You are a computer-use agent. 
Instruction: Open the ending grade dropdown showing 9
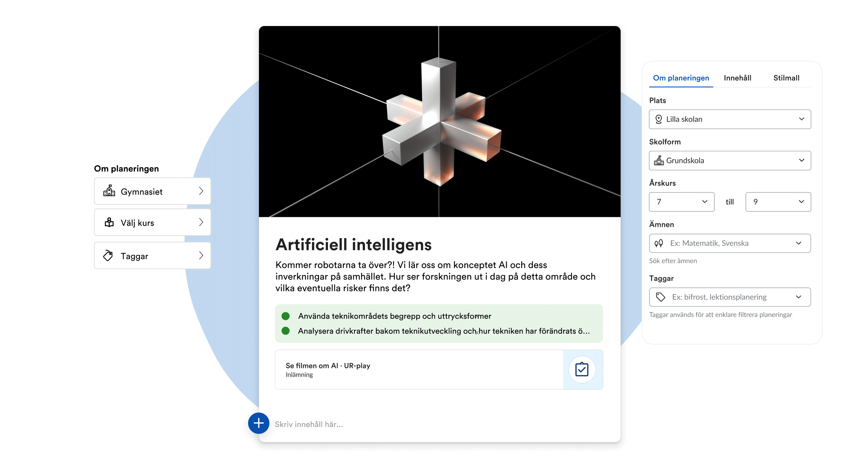(x=778, y=202)
